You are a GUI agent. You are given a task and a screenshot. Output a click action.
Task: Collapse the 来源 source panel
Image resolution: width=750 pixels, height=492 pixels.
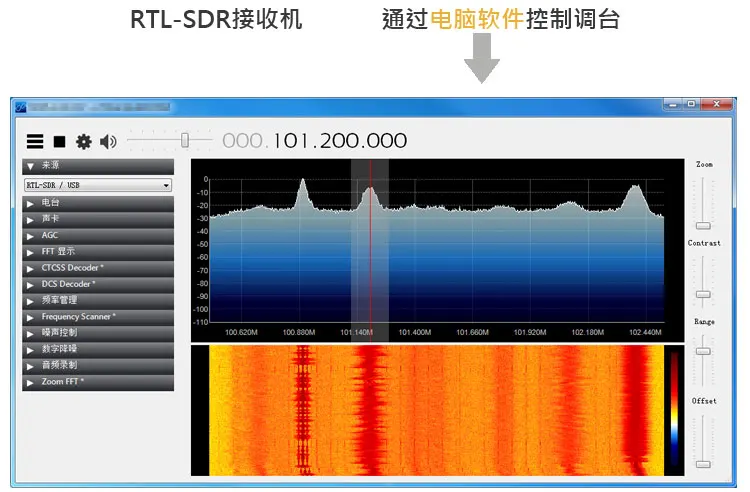(98, 166)
